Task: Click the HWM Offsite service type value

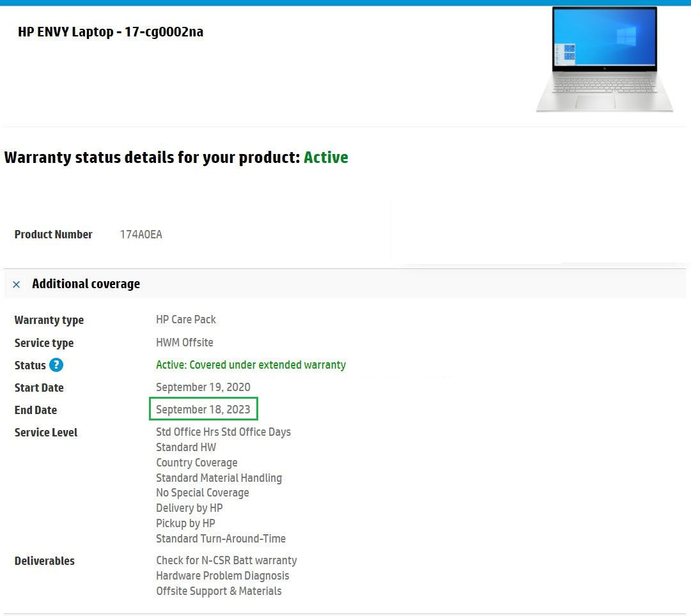Action: 185,343
